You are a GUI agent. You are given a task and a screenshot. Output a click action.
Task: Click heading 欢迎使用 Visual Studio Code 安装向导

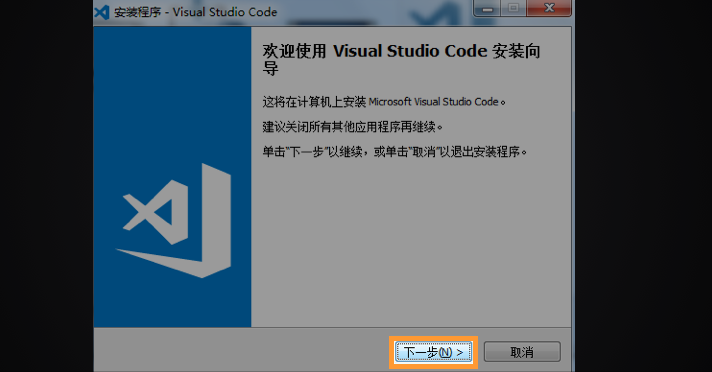(x=401, y=59)
